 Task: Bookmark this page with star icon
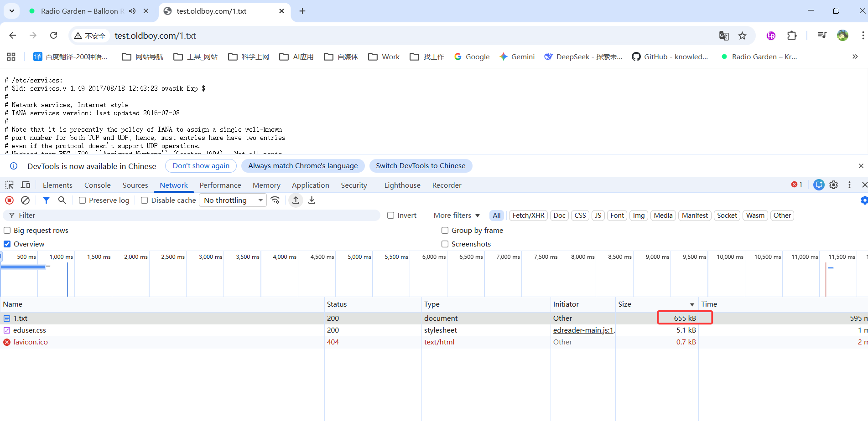(743, 36)
